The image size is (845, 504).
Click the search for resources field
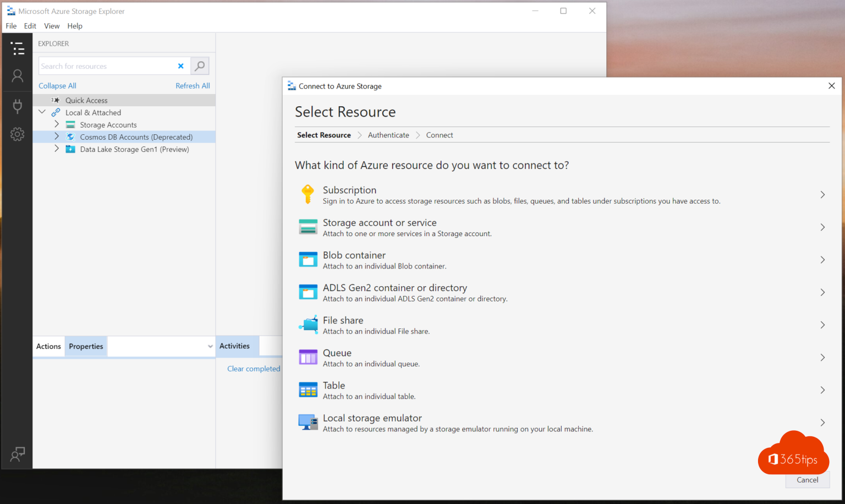tap(107, 65)
